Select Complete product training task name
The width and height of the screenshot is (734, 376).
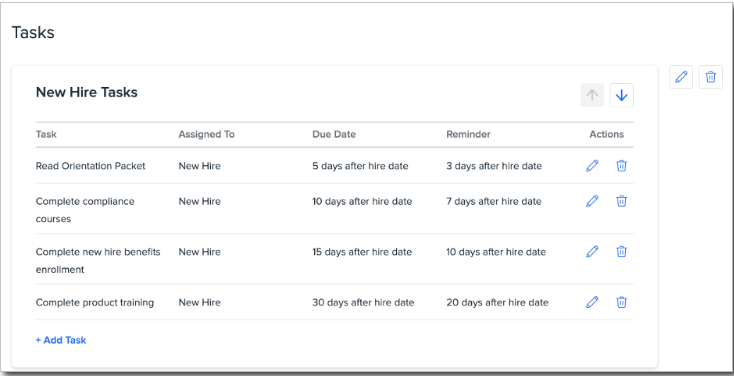click(95, 303)
